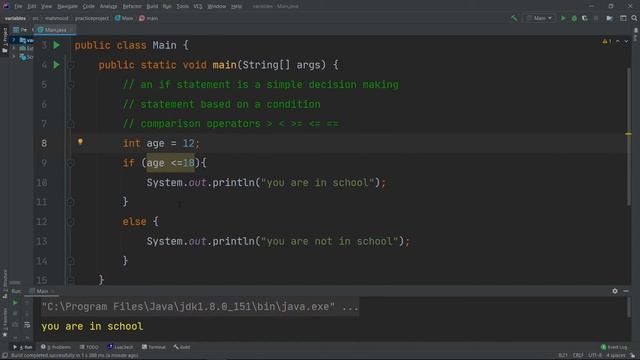Hide the Run panel with minus icon

click(626, 291)
